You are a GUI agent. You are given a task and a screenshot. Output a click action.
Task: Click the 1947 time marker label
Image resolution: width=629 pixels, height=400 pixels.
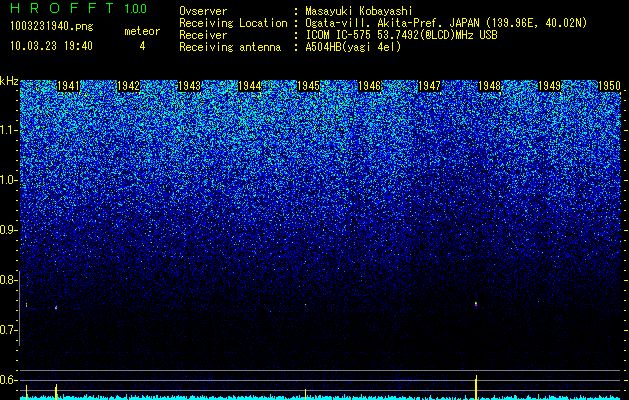[x=429, y=86]
